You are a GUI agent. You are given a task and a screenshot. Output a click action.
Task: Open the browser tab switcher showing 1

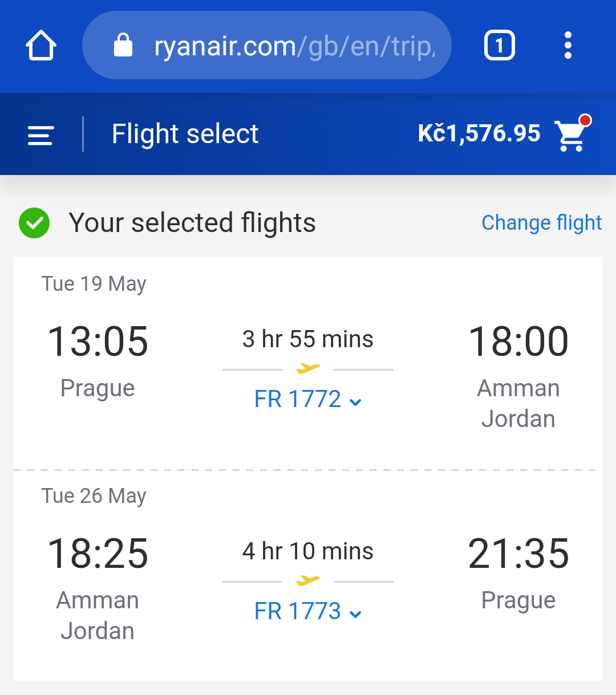click(x=499, y=46)
